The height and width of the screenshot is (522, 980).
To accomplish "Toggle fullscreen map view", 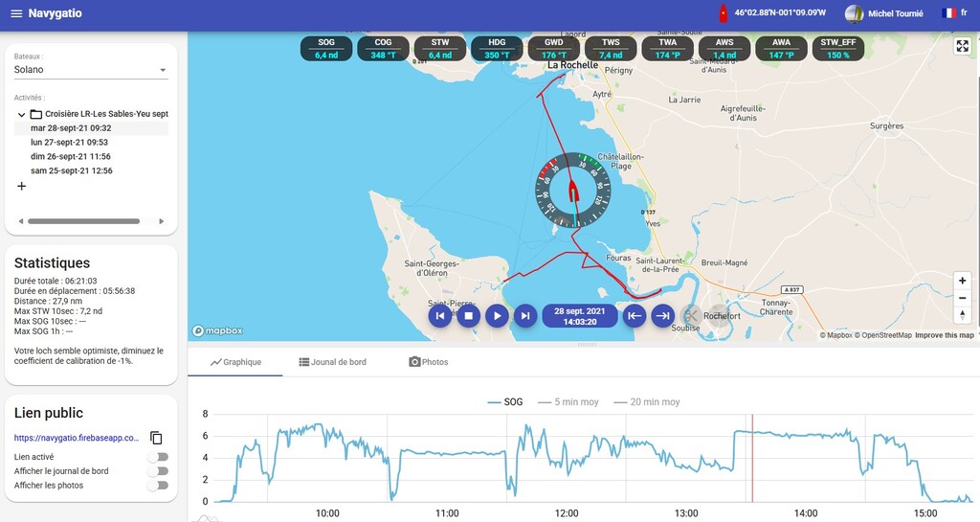I will (962, 46).
